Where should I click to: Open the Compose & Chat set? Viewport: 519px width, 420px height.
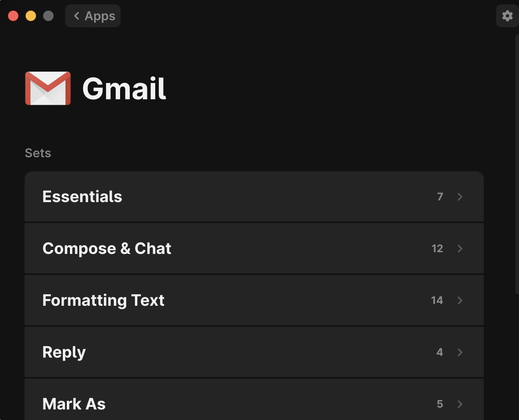pyautogui.click(x=254, y=248)
